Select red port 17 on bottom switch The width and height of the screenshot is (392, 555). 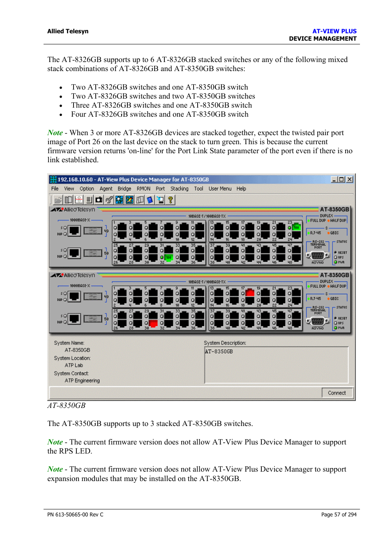250,293
